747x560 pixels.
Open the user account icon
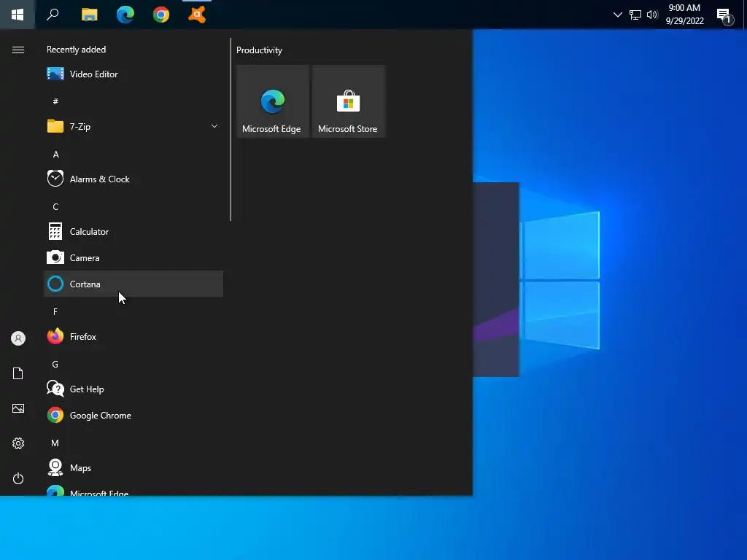18,338
